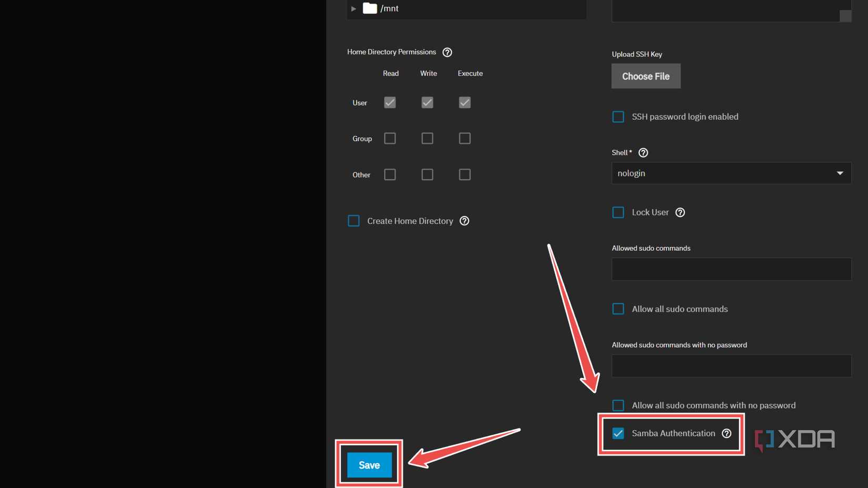Check the Lock User checkbox
Screen dimensions: 868x488
pos(618,212)
